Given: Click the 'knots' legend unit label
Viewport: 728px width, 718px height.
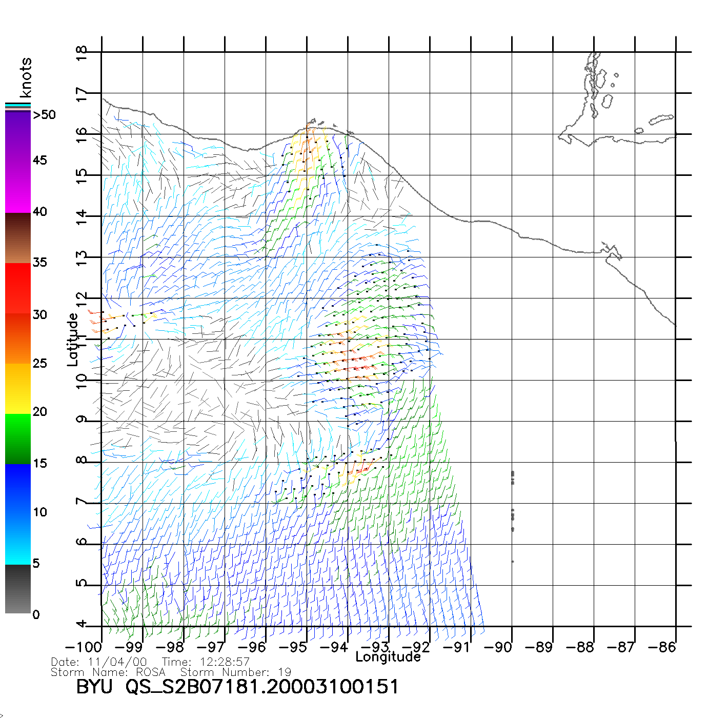Looking at the screenshot, I should (x=26, y=78).
